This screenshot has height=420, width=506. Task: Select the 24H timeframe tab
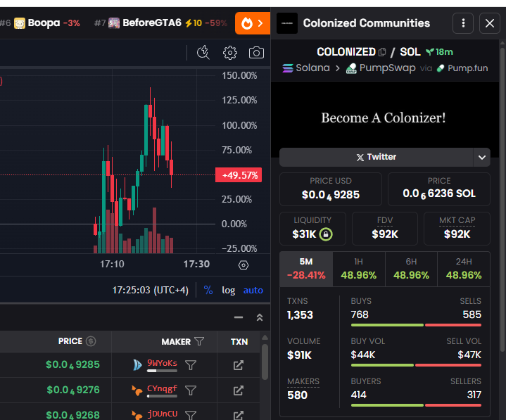click(464, 269)
